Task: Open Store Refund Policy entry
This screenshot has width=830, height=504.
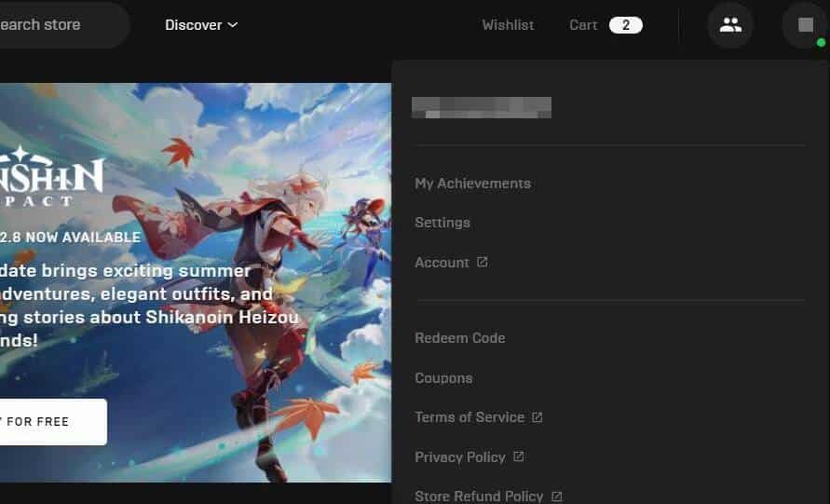Action: 479,496
